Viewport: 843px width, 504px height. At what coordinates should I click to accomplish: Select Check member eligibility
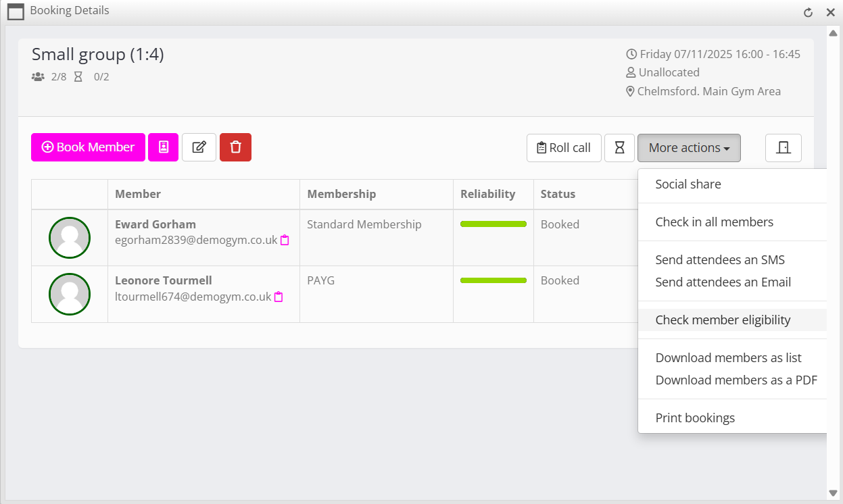pos(723,320)
